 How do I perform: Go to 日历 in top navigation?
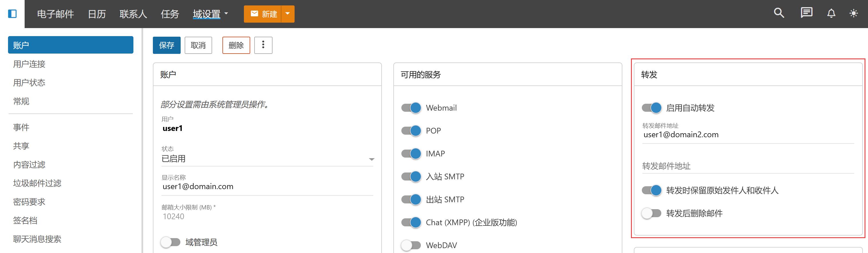[x=97, y=14]
